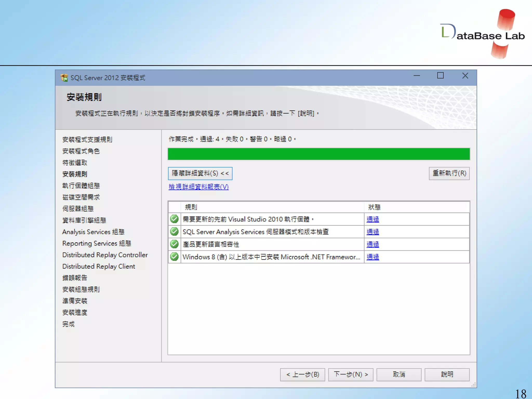Click green check icon for Analysis Services rule
The width and height of the screenshot is (532, 399).
[x=174, y=231]
